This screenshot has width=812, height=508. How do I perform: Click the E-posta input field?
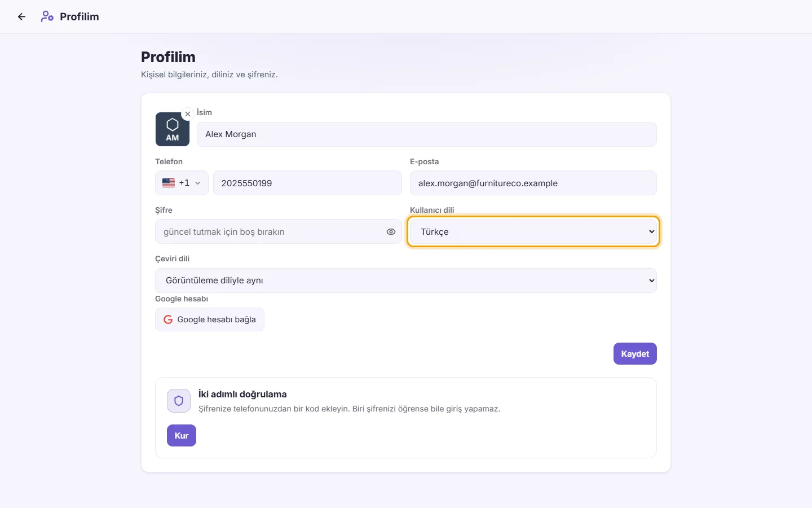tap(533, 183)
